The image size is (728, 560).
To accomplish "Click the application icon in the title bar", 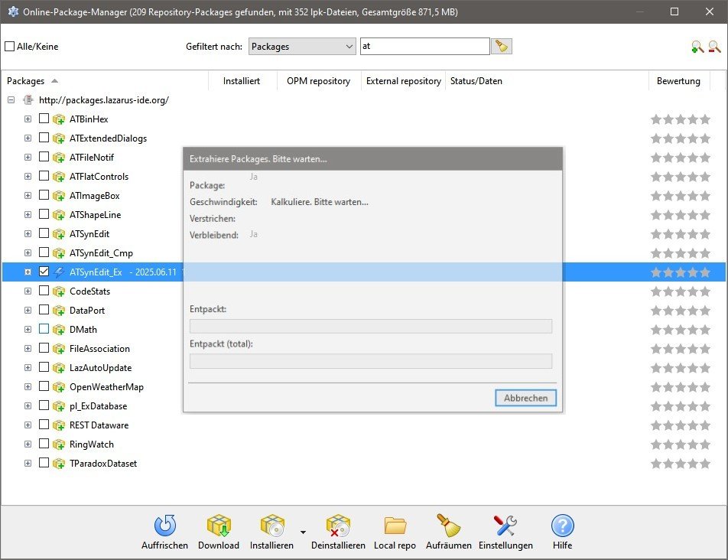I will click(13, 11).
